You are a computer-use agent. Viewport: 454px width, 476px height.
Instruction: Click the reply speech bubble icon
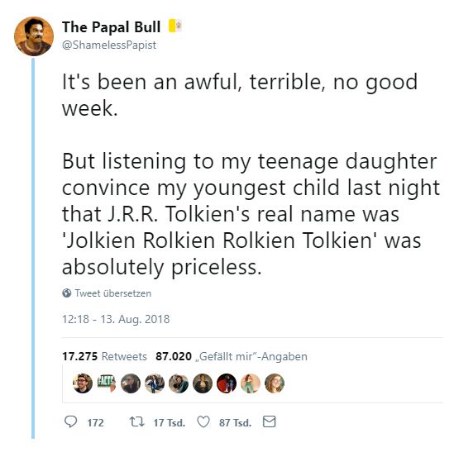click(x=71, y=421)
